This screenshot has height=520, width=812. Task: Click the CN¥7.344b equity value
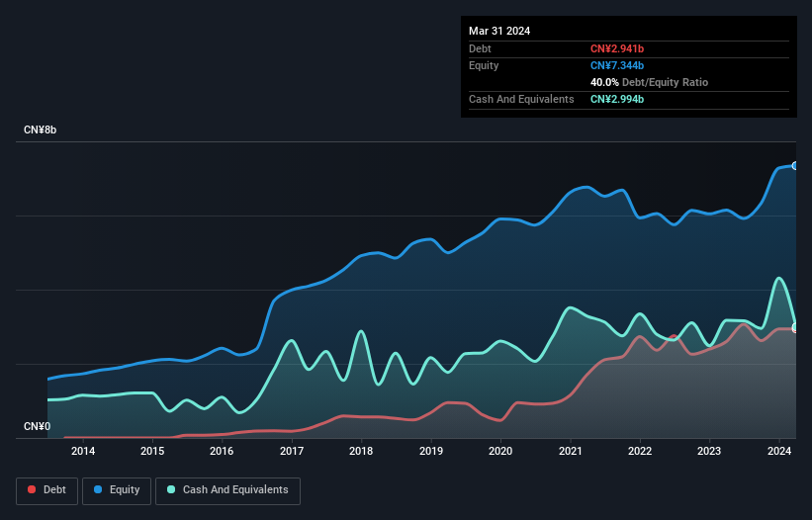pos(617,65)
